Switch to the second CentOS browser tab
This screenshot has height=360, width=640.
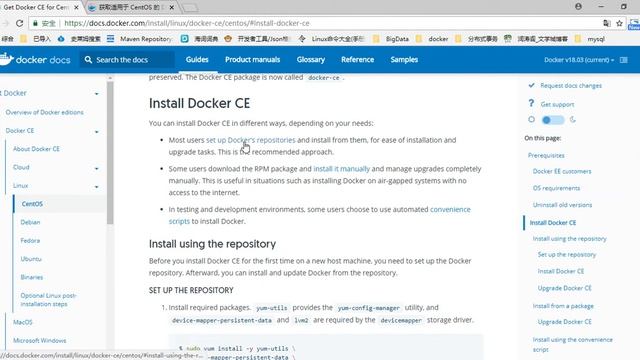click(130, 7)
